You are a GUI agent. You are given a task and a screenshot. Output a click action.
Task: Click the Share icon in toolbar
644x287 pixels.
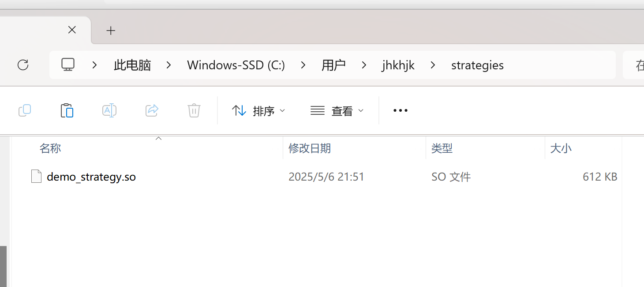coord(152,110)
